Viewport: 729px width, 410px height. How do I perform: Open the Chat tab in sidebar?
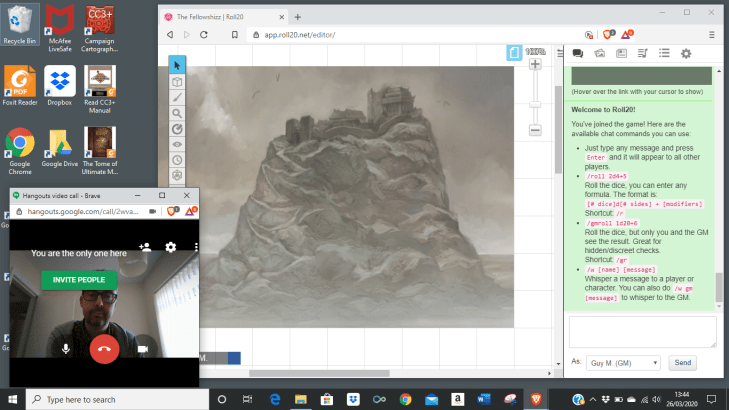tap(578, 53)
